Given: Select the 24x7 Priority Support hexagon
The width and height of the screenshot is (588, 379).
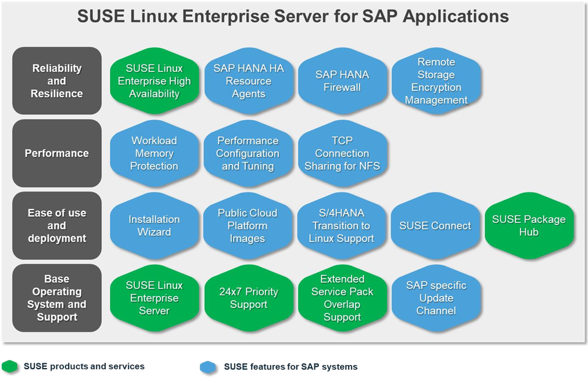Looking at the screenshot, I should click(248, 298).
